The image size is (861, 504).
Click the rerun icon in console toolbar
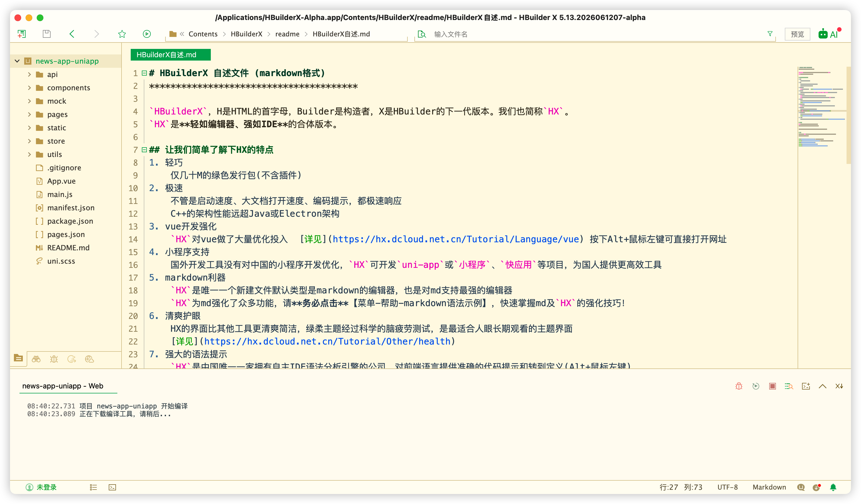click(x=756, y=386)
